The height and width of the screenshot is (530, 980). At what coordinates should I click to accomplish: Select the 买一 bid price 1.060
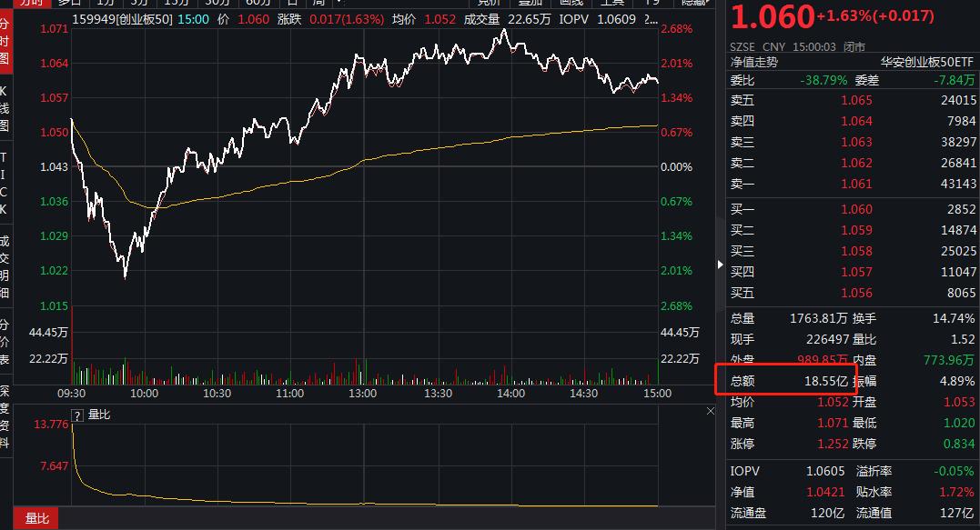(856, 209)
